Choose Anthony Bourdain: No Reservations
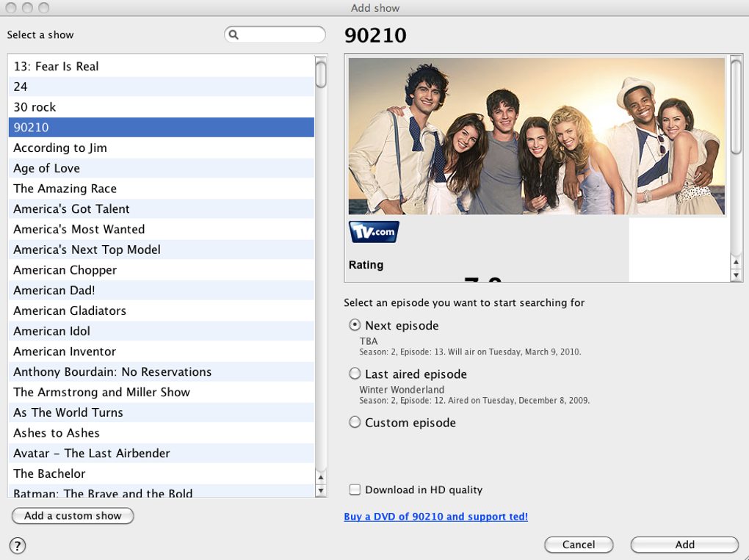 click(162, 372)
